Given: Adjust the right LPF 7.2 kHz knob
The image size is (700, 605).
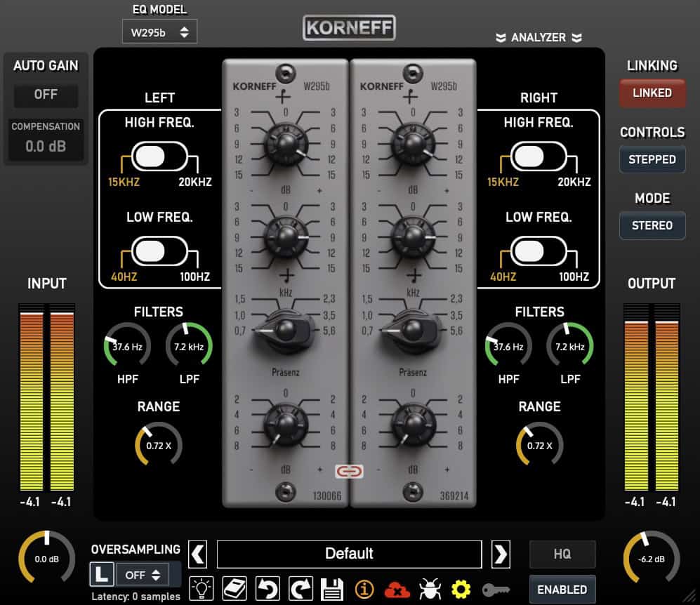Looking at the screenshot, I should pyautogui.click(x=570, y=346).
